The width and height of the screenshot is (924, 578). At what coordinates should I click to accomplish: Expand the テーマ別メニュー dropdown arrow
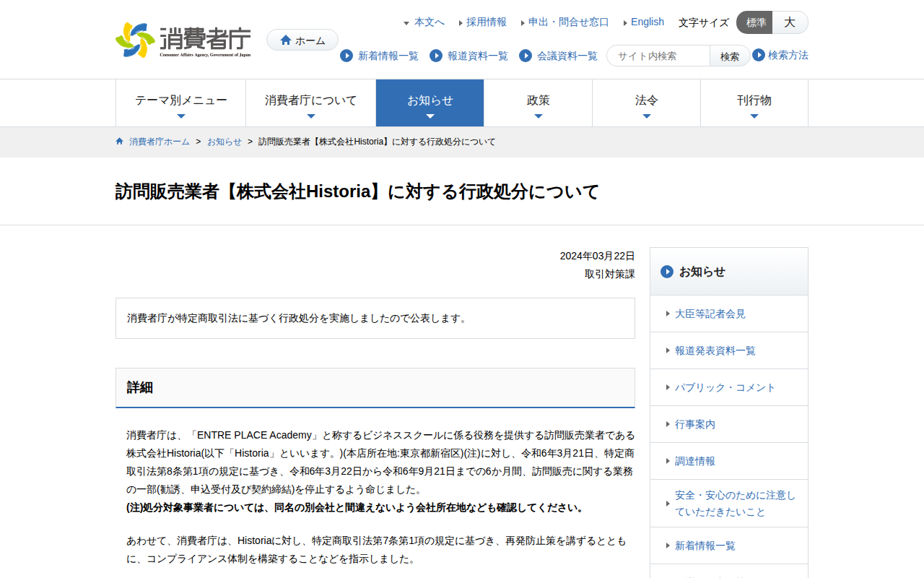tap(181, 116)
